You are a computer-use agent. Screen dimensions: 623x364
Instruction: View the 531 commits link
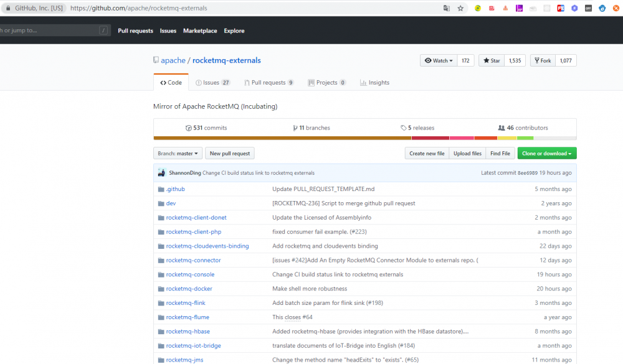pos(206,128)
